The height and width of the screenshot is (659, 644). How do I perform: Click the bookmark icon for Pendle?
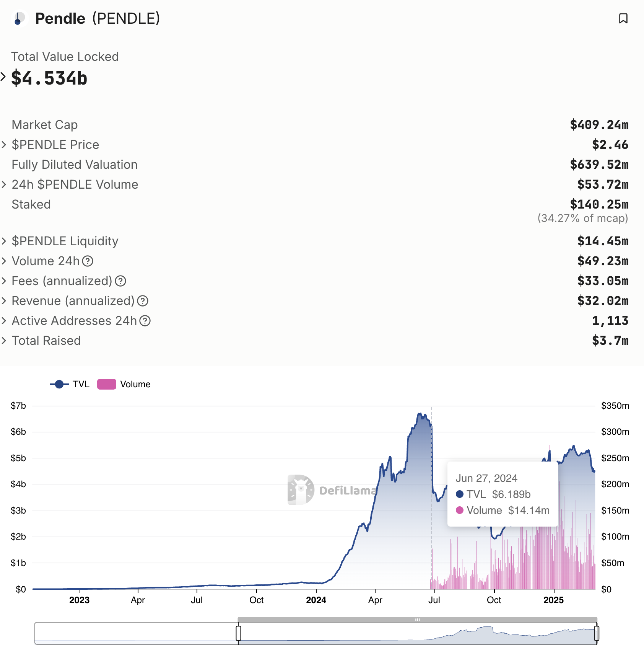(623, 18)
